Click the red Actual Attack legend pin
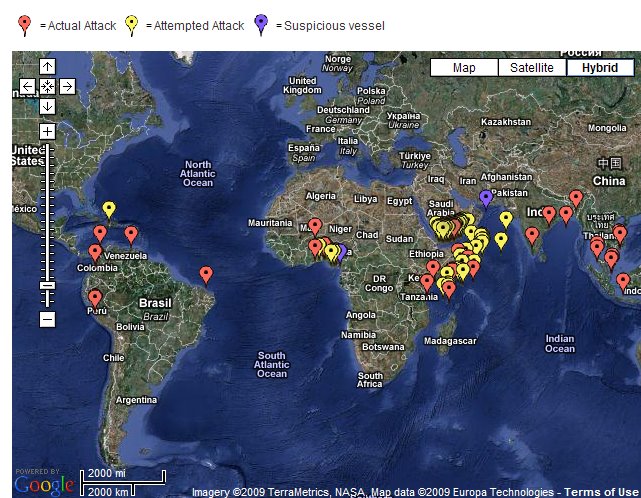 pyautogui.click(x=25, y=26)
